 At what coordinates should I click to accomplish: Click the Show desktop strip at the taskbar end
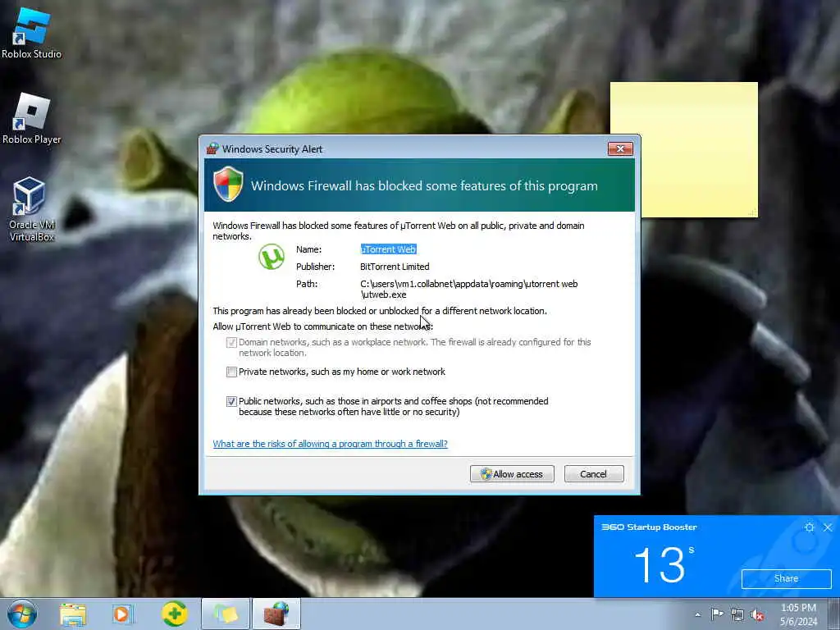click(x=834, y=614)
